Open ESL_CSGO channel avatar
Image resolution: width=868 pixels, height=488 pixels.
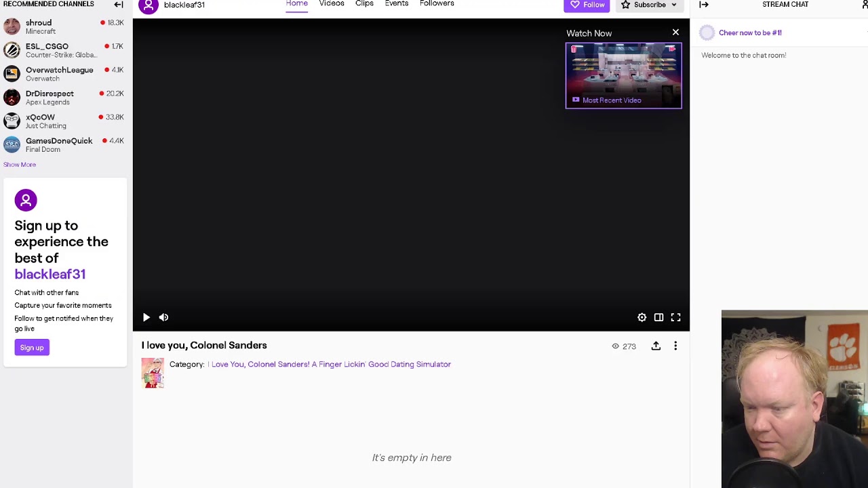[x=12, y=50]
